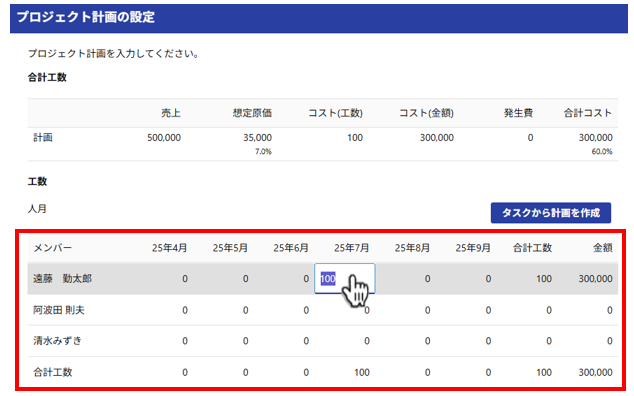Click the 人月 unit label
Image resolution: width=634 pixels, height=396 pixels.
click(x=37, y=209)
